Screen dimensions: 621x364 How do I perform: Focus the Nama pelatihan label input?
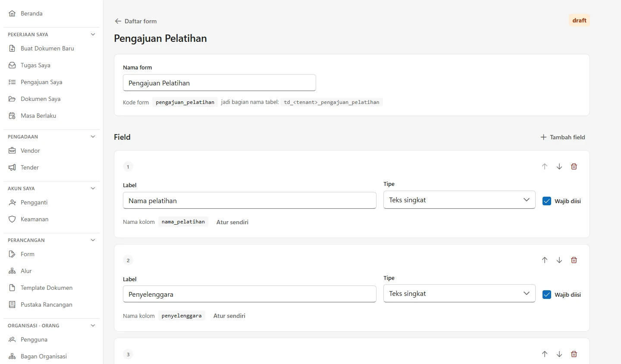pos(250,201)
